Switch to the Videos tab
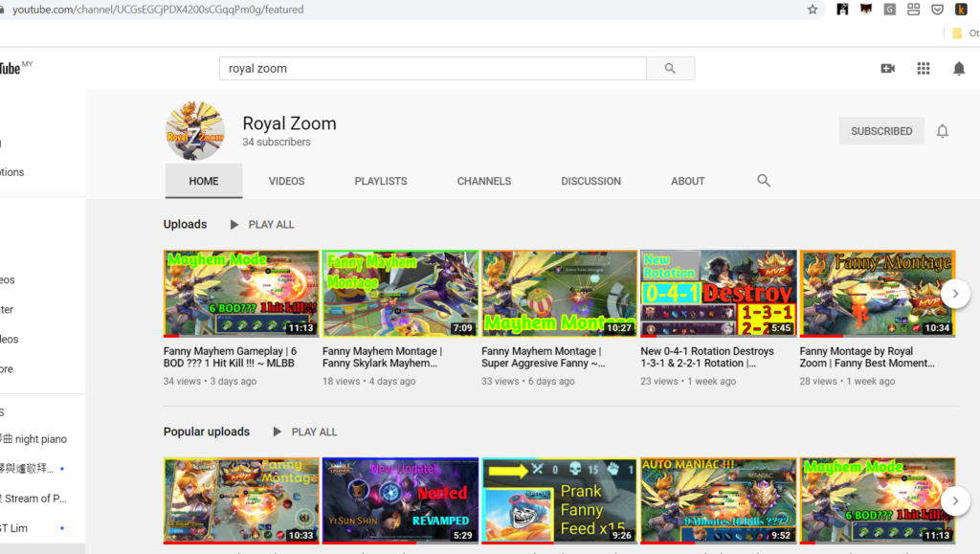 [x=287, y=181]
